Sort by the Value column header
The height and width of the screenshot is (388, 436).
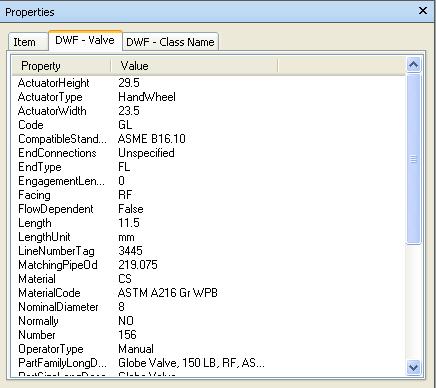coord(194,66)
